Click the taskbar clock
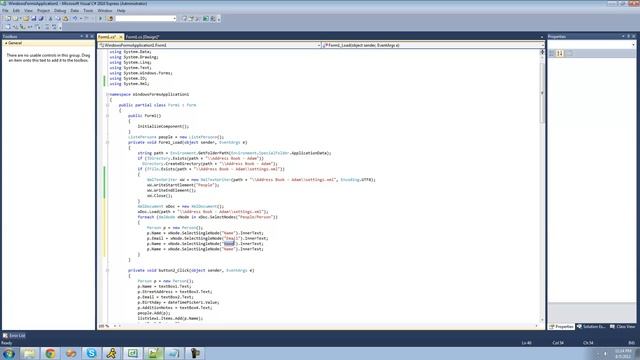 point(623,353)
